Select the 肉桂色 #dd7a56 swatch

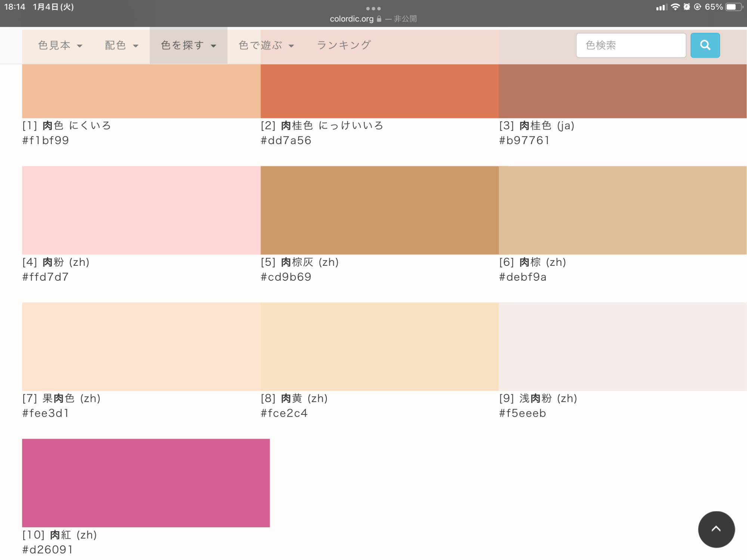[379, 91]
